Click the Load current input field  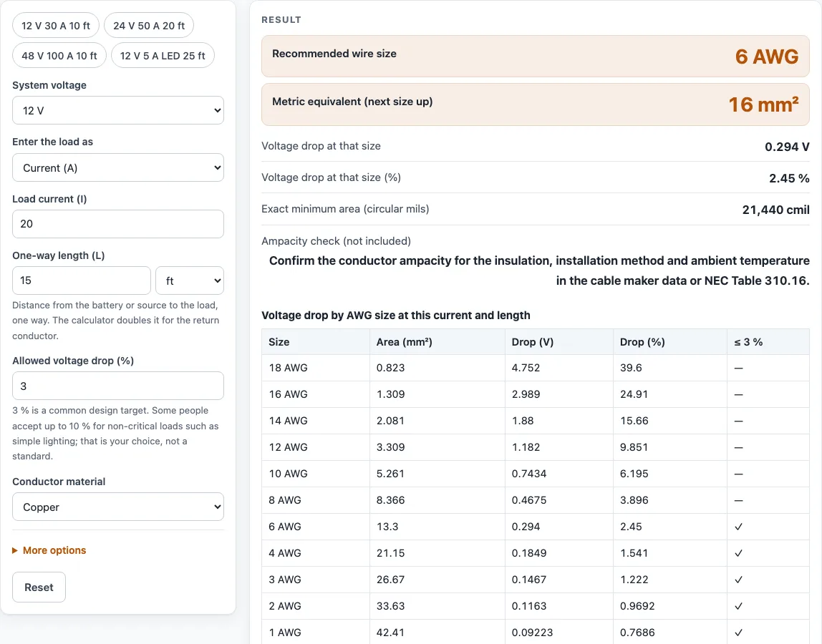click(118, 224)
